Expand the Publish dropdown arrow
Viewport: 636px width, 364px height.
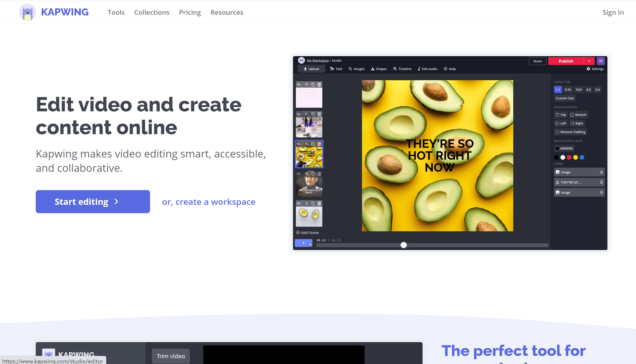[589, 61]
